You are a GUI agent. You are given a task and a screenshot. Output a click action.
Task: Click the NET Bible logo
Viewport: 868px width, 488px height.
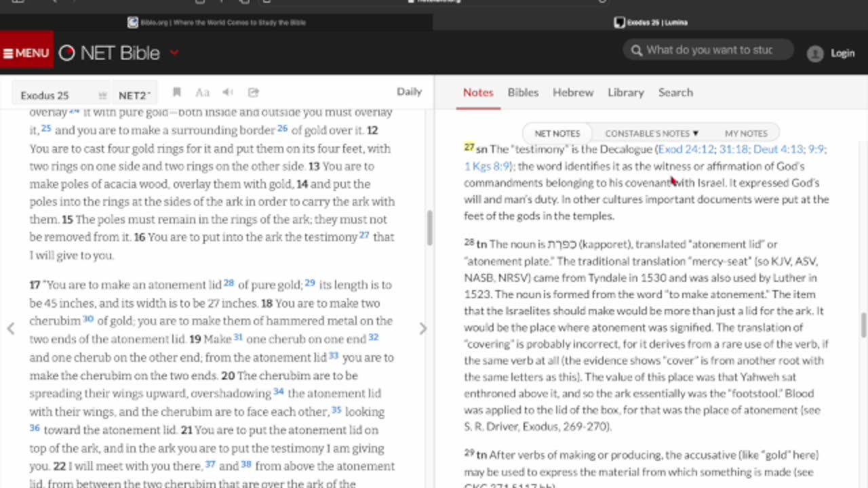point(110,53)
